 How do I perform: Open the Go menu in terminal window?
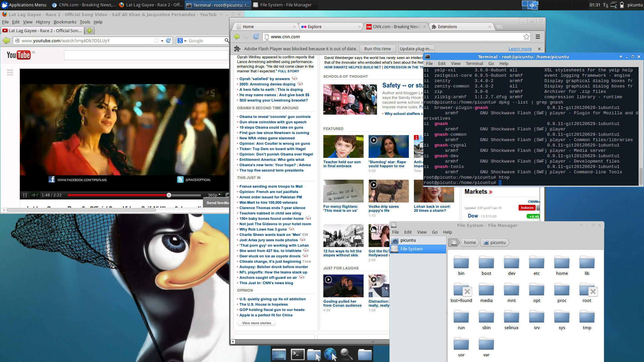[x=491, y=63]
